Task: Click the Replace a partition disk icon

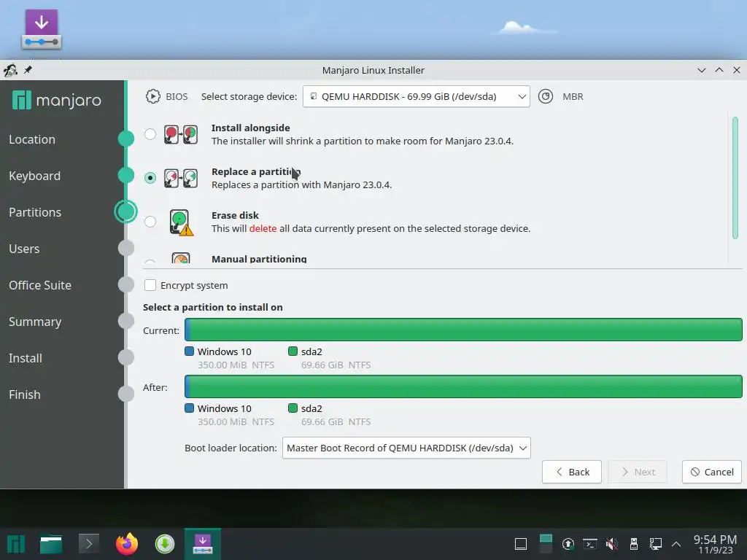Action: coord(181,178)
